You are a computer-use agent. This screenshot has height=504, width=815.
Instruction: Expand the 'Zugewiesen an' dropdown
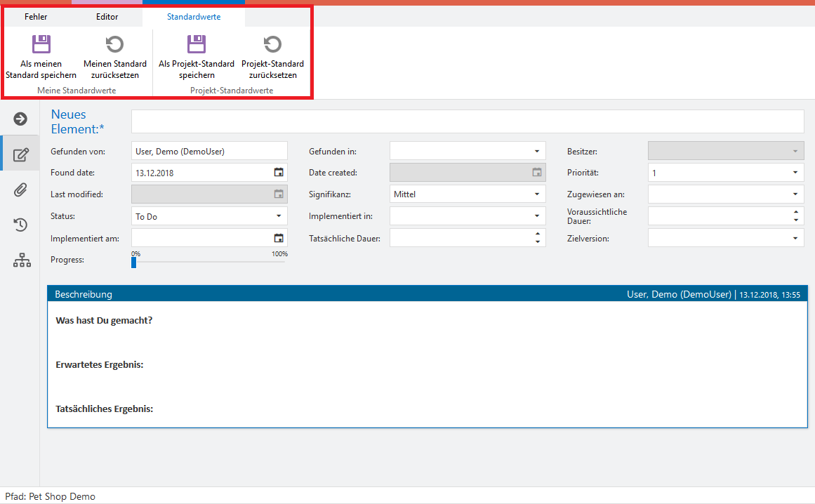tap(795, 194)
